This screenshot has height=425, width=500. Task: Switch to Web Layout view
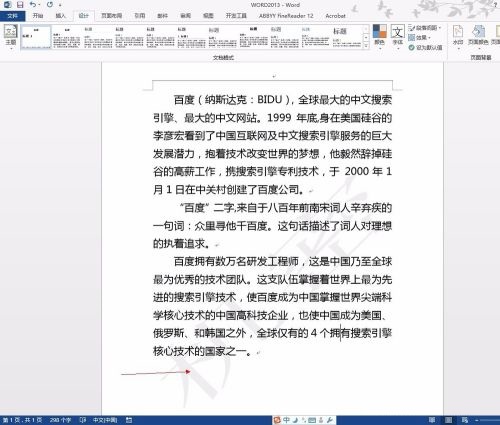[x=465, y=420]
